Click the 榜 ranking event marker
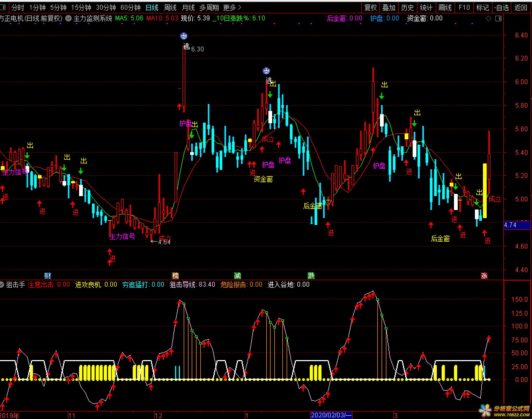The width and height of the screenshot is (532, 419). [x=175, y=276]
